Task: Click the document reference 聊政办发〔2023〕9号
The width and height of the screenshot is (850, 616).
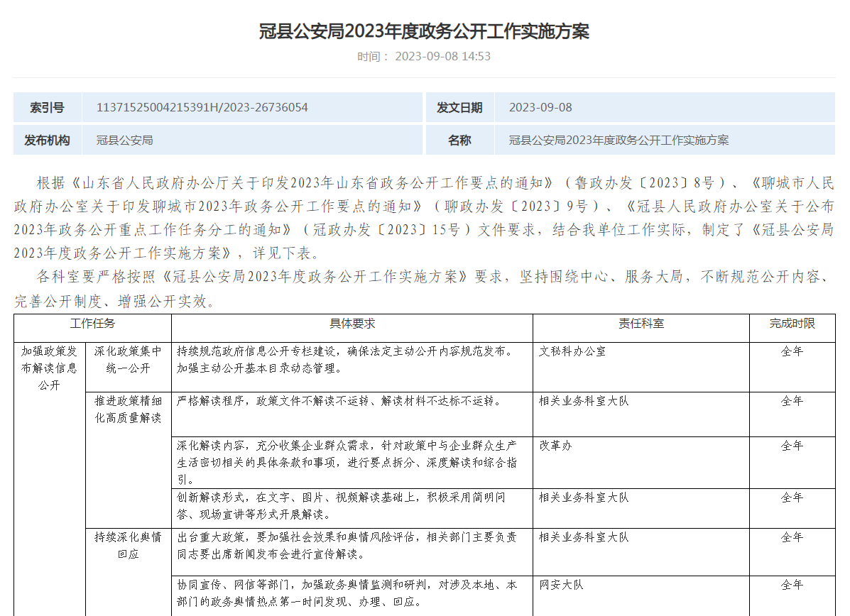Action: 516,207
